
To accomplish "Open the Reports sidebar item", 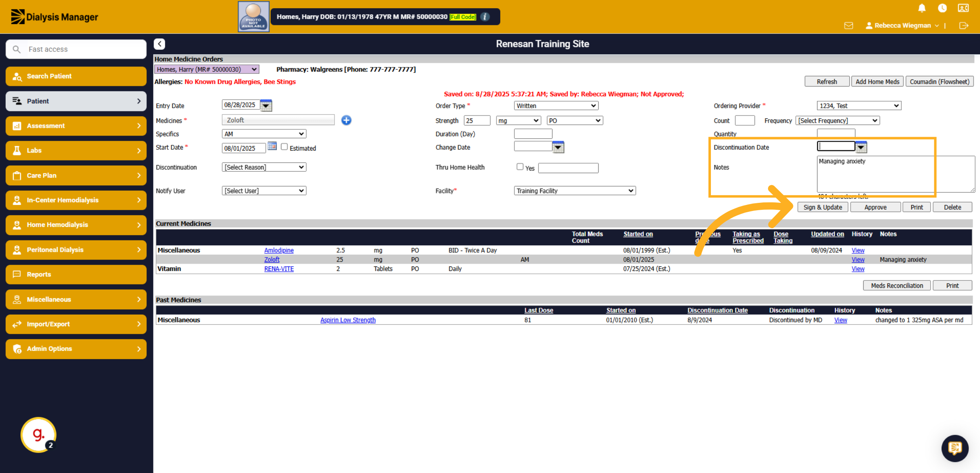I will [76, 275].
